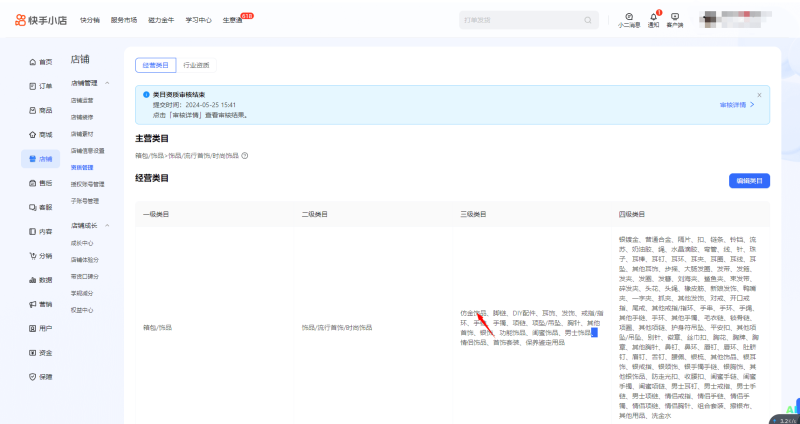Dismiss the audit notice banner

click(759, 95)
